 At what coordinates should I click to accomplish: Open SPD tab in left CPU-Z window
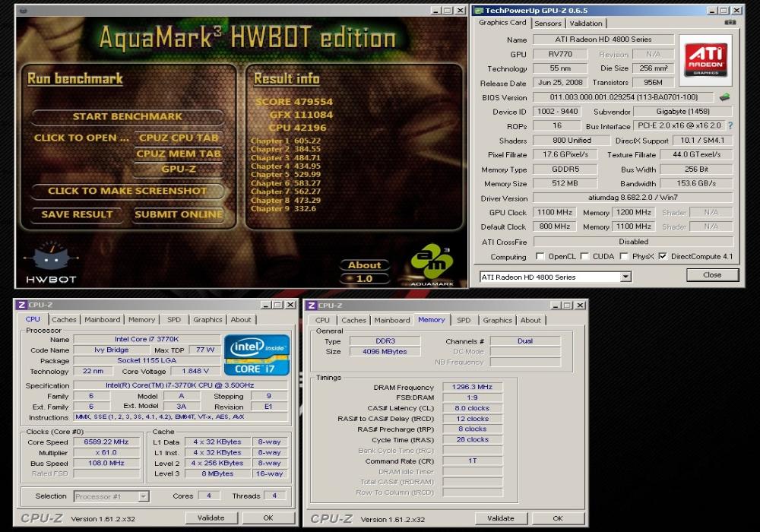pos(174,320)
